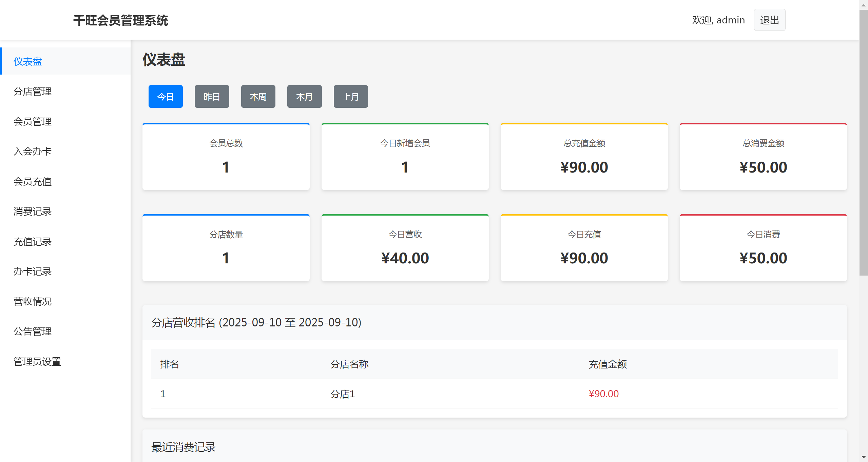The height and width of the screenshot is (462, 868).
Task: Open 分店管理 in the sidebar
Action: coord(33,92)
